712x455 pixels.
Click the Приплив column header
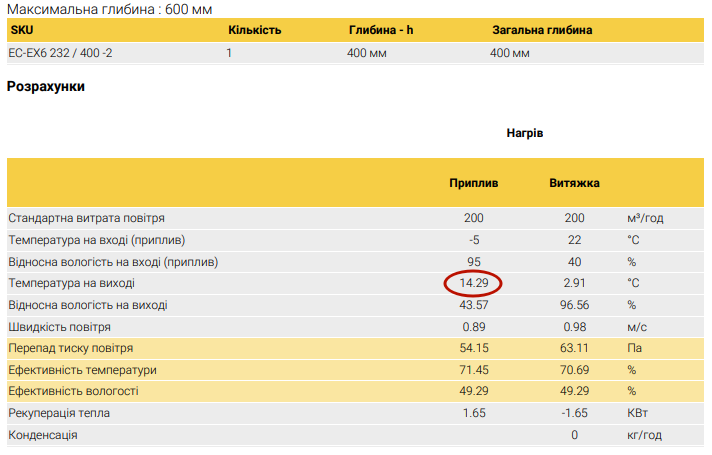coord(474,183)
